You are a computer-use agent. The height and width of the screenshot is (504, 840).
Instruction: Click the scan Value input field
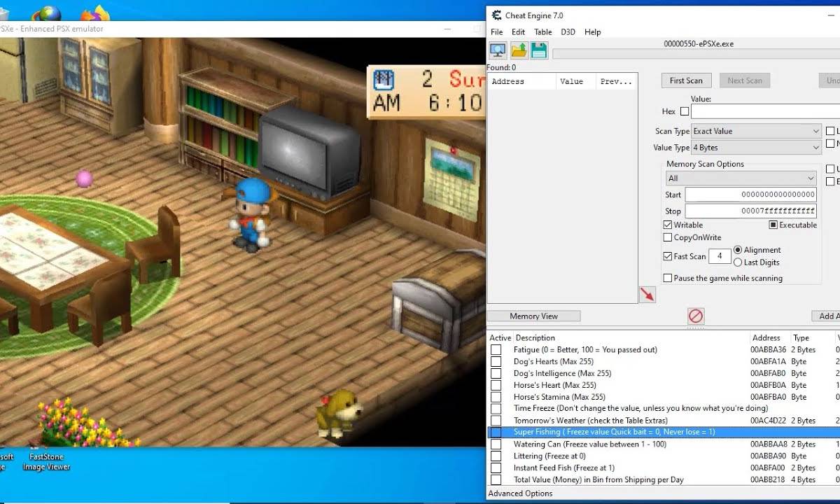tap(765, 111)
